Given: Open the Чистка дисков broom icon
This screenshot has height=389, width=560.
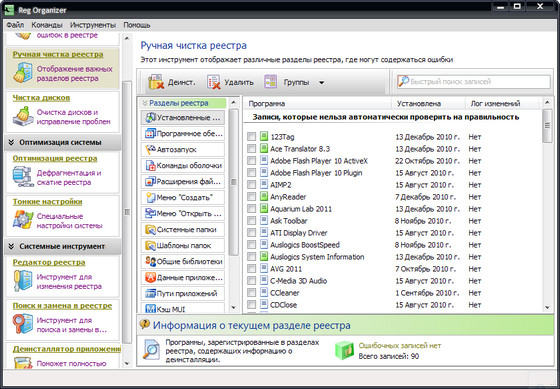Looking at the screenshot, I should pyautogui.click(x=23, y=116).
